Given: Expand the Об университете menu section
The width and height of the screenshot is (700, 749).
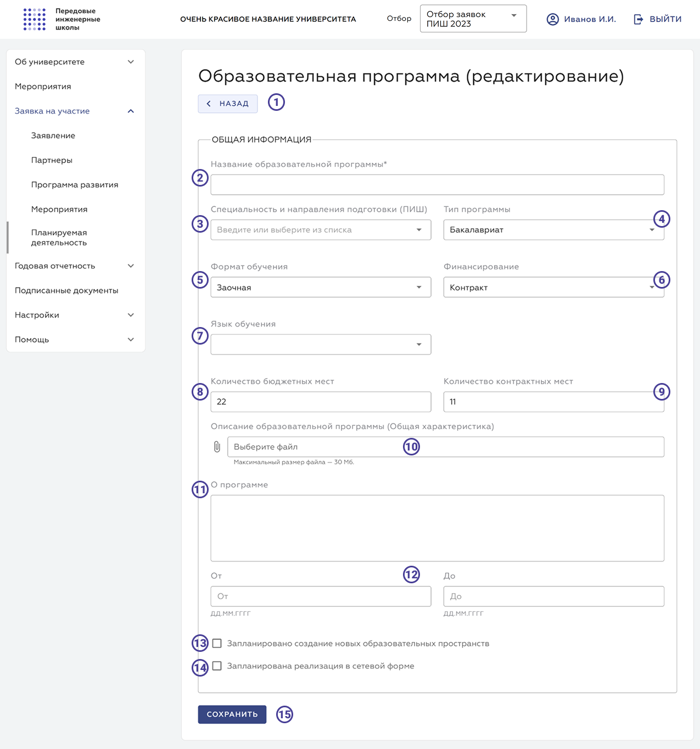Looking at the screenshot, I should pyautogui.click(x=76, y=62).
